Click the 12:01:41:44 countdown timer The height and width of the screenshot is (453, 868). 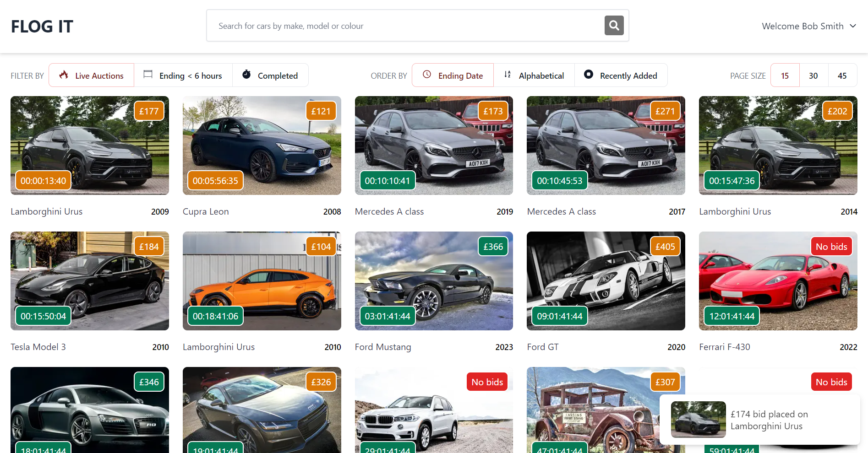click(x=732, y=316)
